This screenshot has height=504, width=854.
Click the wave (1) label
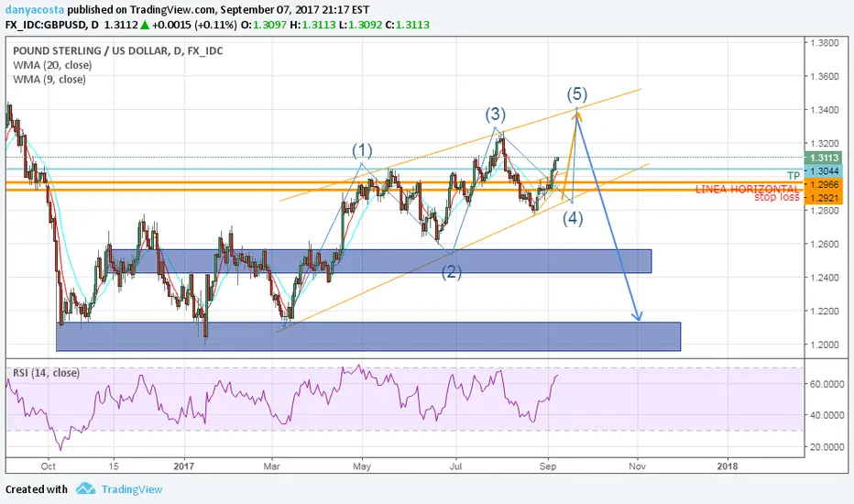tap(362, 150)
